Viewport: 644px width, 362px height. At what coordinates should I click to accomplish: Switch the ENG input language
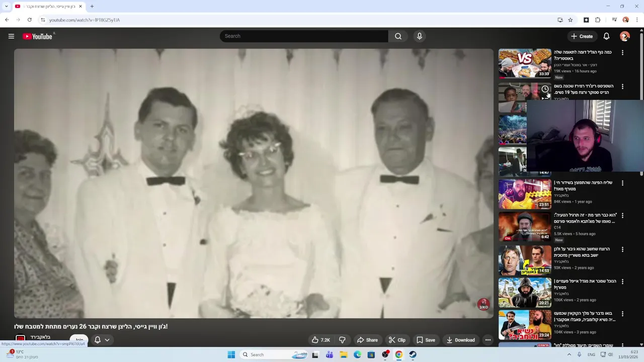(x=591, y=354)
